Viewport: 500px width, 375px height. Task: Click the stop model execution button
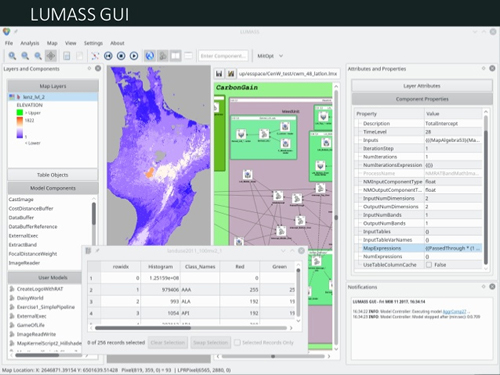[x=121, y=56]
